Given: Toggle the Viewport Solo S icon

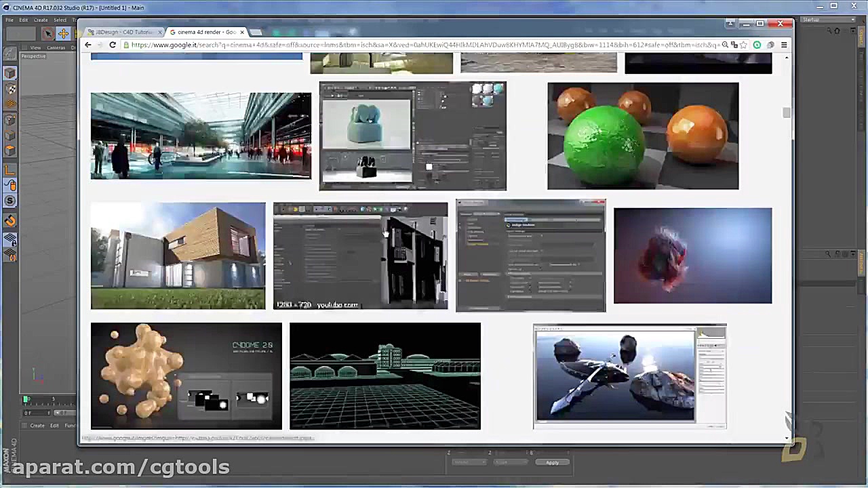Looking at the screenshot, I should [x=10, y=201].
